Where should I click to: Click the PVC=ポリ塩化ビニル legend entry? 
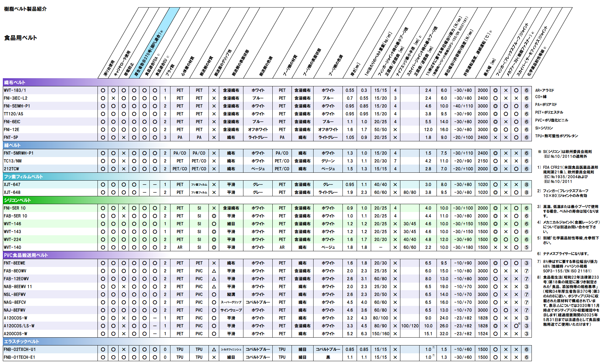[x=552, y=120]
